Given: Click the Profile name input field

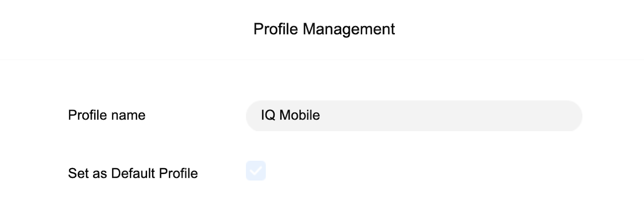Looking at the screenshot, I should tap(414, 116).
